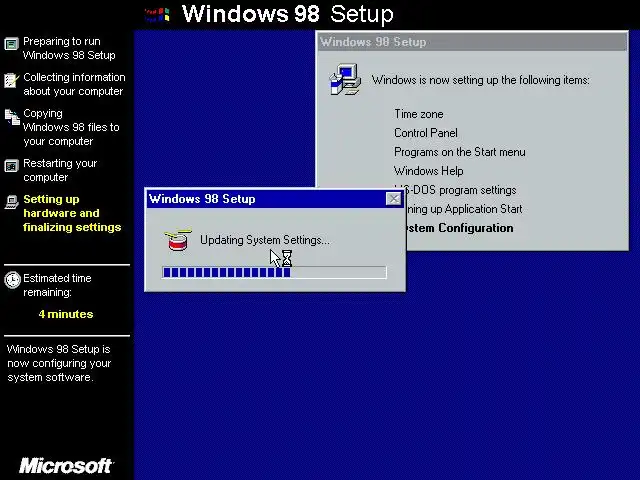This screenshot has width=640, height=480.
Task: Click the "Windows Help" item
Action: click(428, 171)
